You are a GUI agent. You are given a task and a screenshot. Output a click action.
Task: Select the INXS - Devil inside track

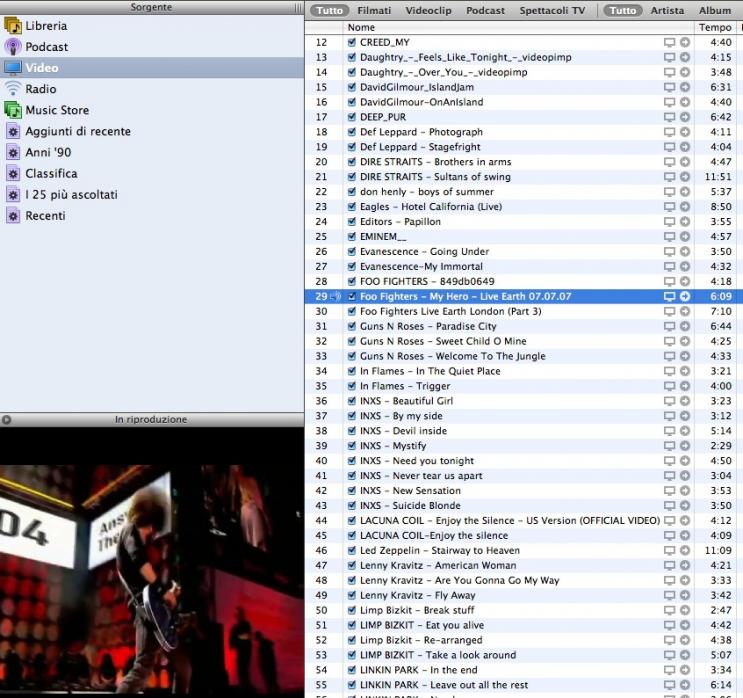coord(403,431)
